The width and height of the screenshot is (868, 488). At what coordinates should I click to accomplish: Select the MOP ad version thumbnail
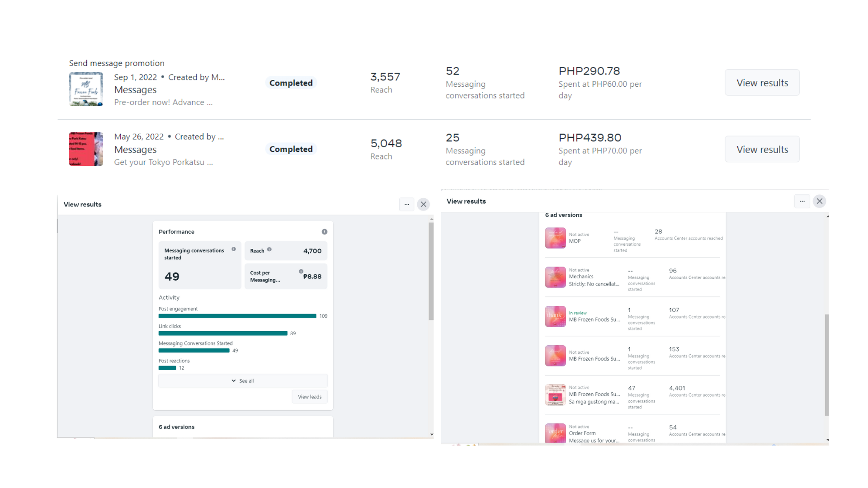(555, 238)
